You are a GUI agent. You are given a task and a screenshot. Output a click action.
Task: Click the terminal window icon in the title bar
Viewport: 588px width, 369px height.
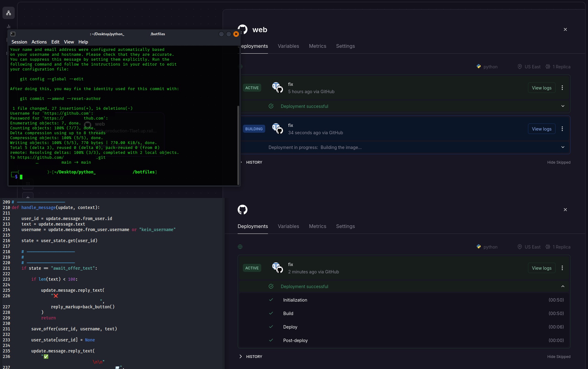13,34
